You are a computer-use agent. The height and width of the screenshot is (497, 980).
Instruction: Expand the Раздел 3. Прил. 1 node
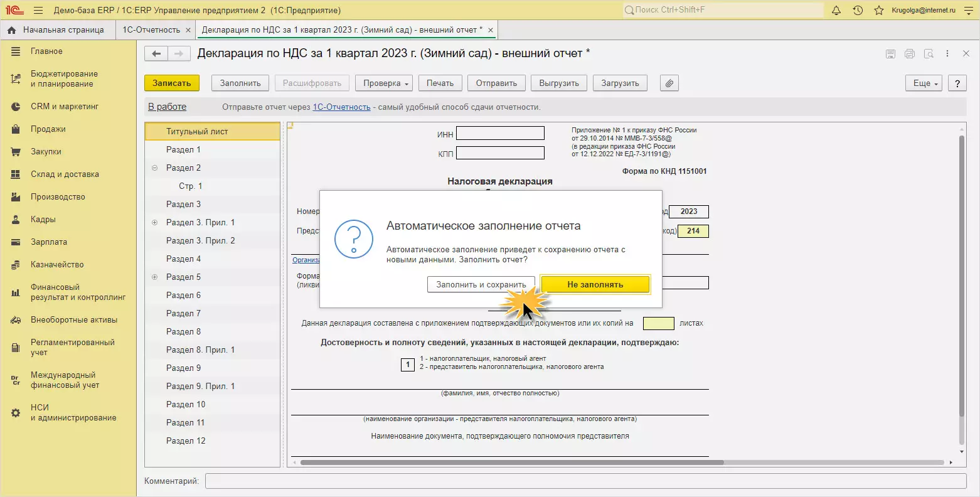[x=155, y=223]
